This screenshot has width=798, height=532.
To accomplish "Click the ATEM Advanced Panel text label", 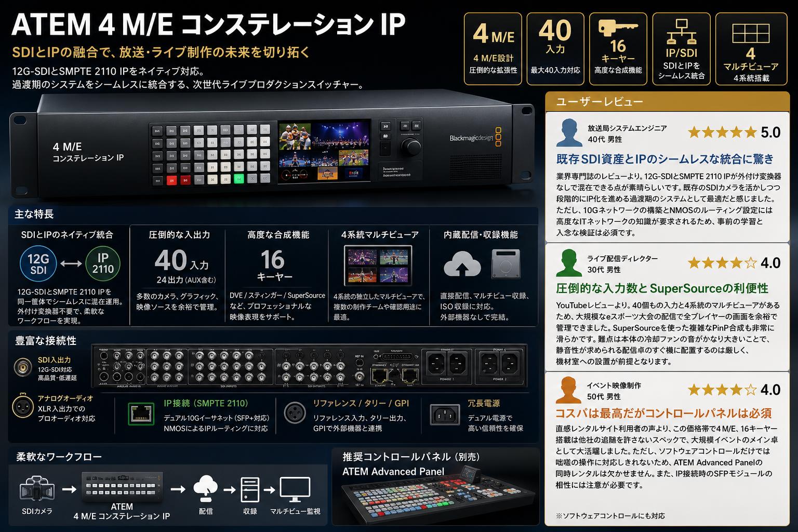I will tap(393, 472).
